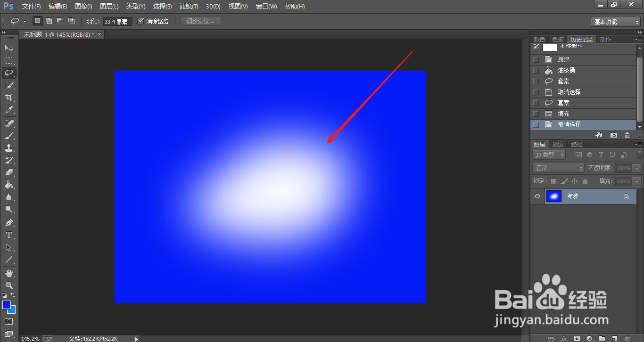This screenshot has height=342, width=644.
Task: Switch to the 动作 tab
Action: coord(606,40)
